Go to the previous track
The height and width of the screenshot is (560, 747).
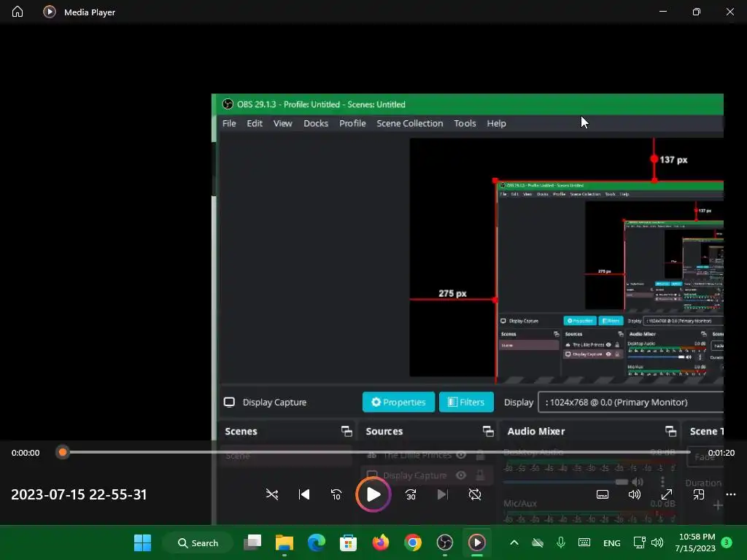pos(304,494)
